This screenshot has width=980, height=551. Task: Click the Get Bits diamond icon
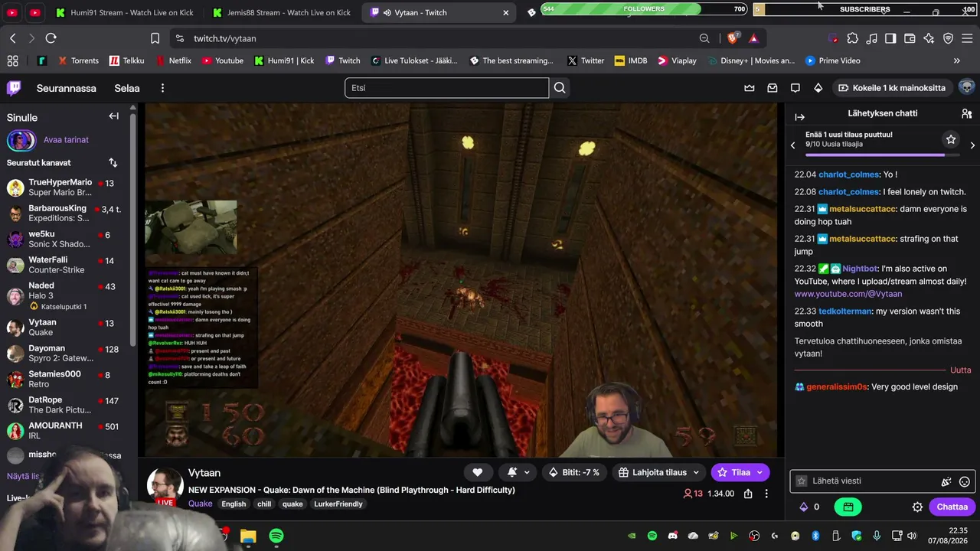click(818, 88)
